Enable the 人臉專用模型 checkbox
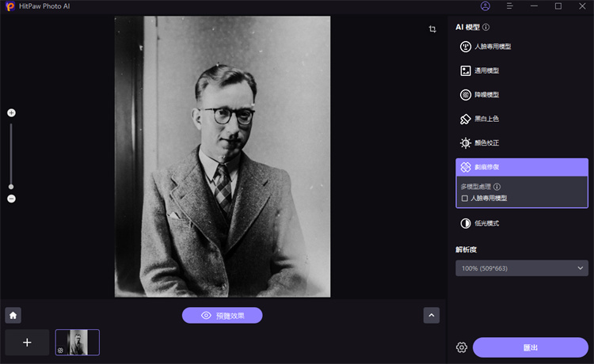The width and height of the screenshot is (594, 364). [x=465, y=198]
